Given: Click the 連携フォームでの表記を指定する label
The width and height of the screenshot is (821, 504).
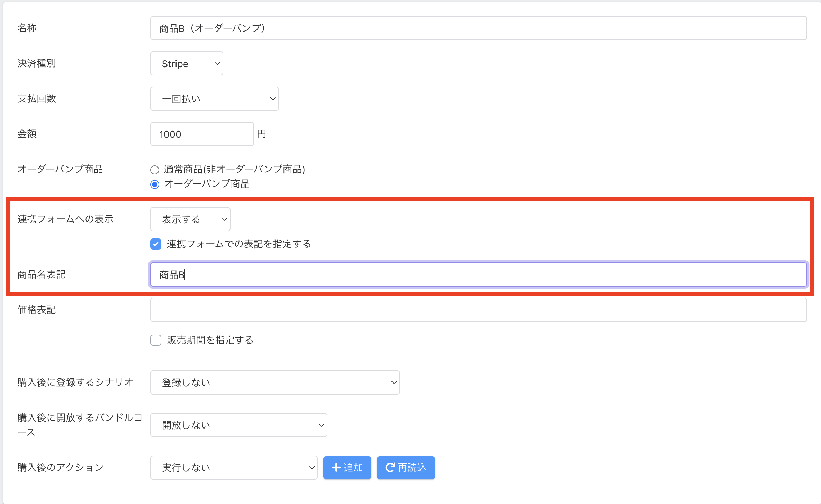Looking at the screenshot, I should pyautogui.click(x=238, y=244).
